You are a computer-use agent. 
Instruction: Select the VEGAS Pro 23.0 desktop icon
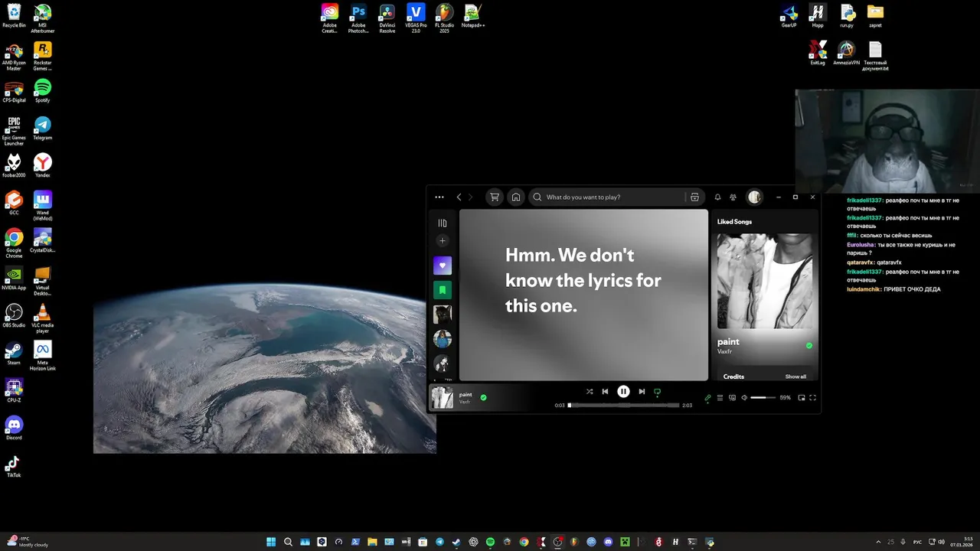(416, 18)
